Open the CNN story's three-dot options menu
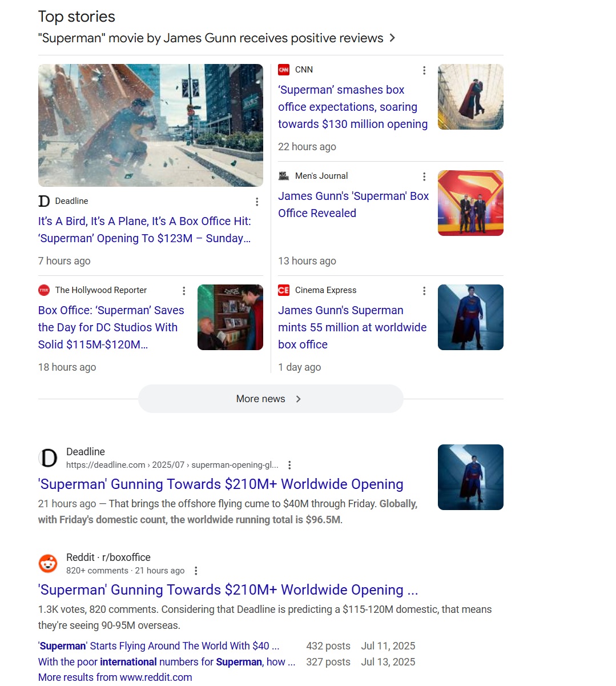 pos(424,70)
